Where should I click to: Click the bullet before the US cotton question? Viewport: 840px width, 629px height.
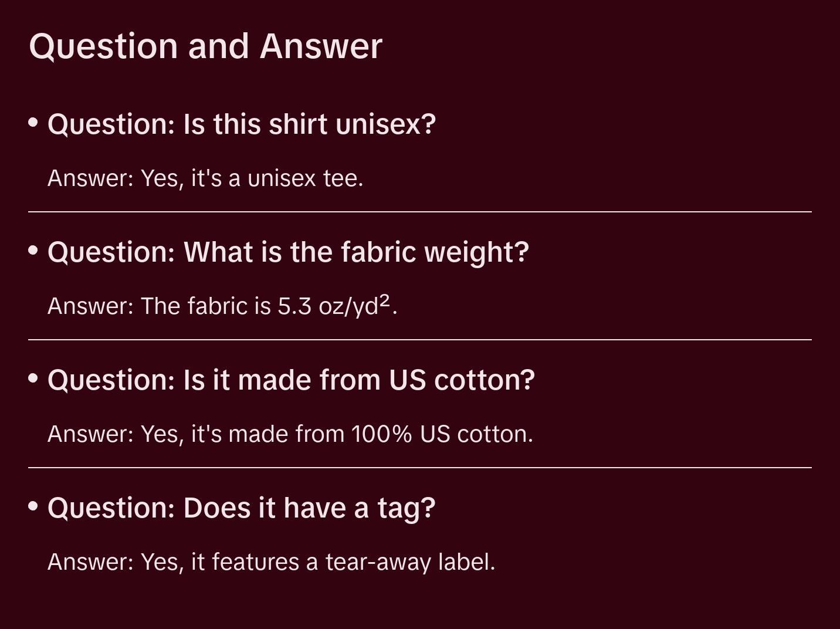pos(33,378)
